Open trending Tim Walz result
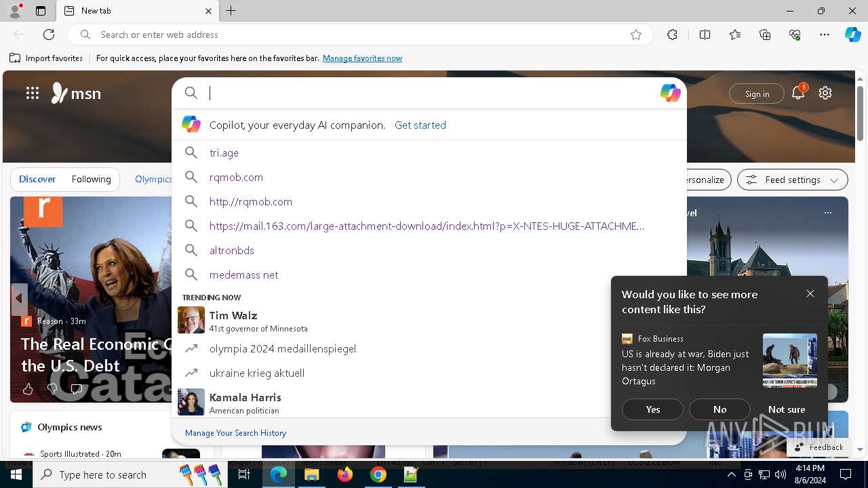868x488 pixels. 392,321
